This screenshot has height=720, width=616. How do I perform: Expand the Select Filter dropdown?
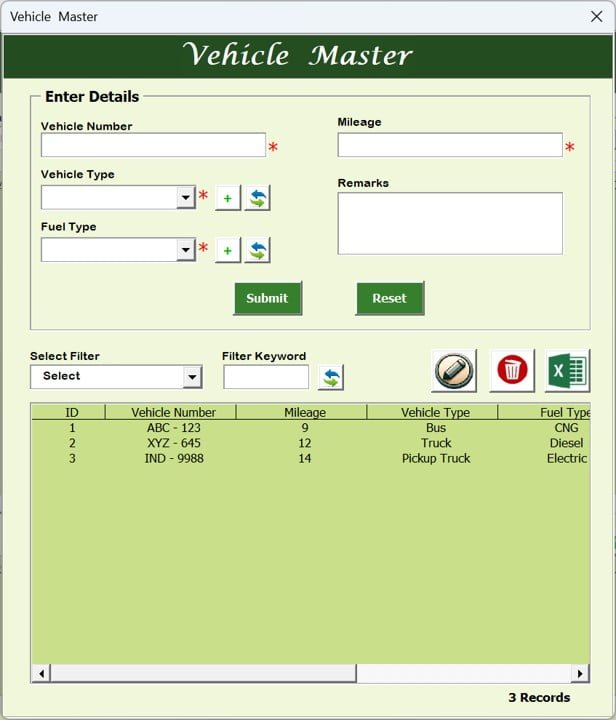(x=192, y=377)
